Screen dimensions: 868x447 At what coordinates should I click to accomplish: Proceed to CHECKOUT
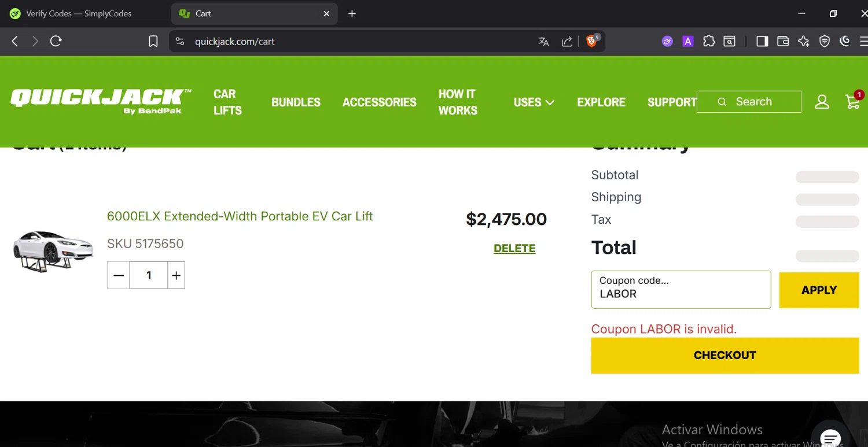[x=725, y=355]
